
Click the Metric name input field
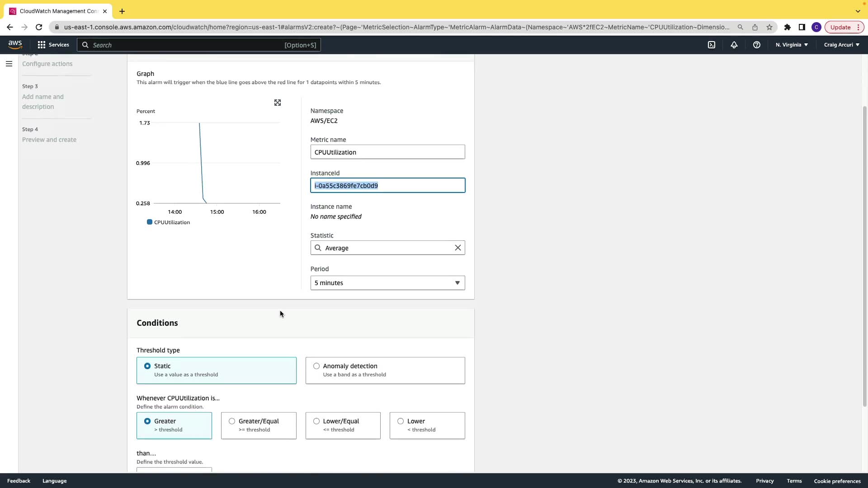tap(387, 152)
